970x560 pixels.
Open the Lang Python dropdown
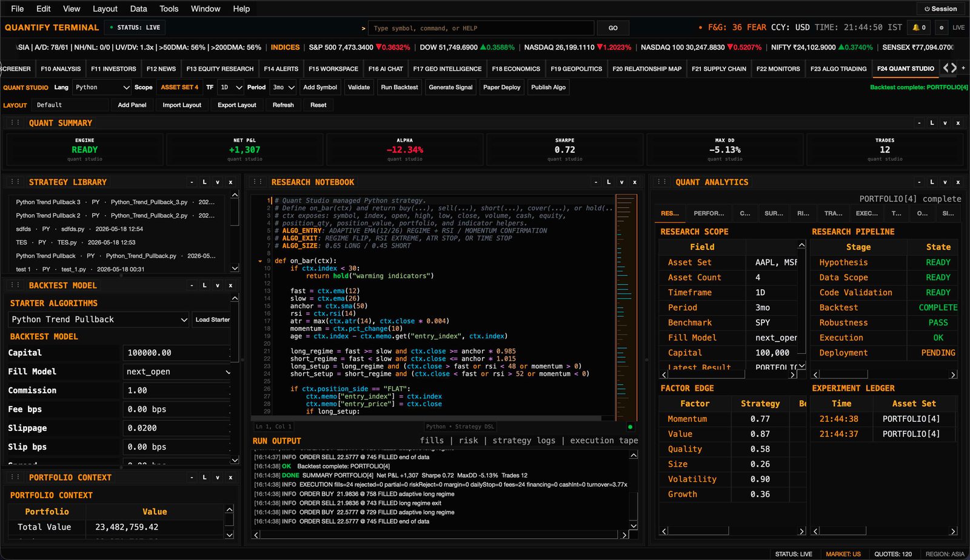(101, 87)
